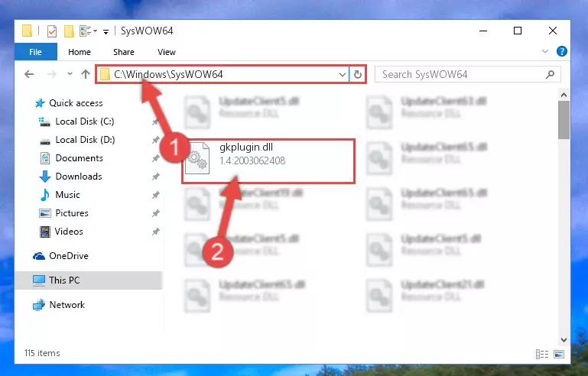Click the vertical scrollbar thumb

564,120
